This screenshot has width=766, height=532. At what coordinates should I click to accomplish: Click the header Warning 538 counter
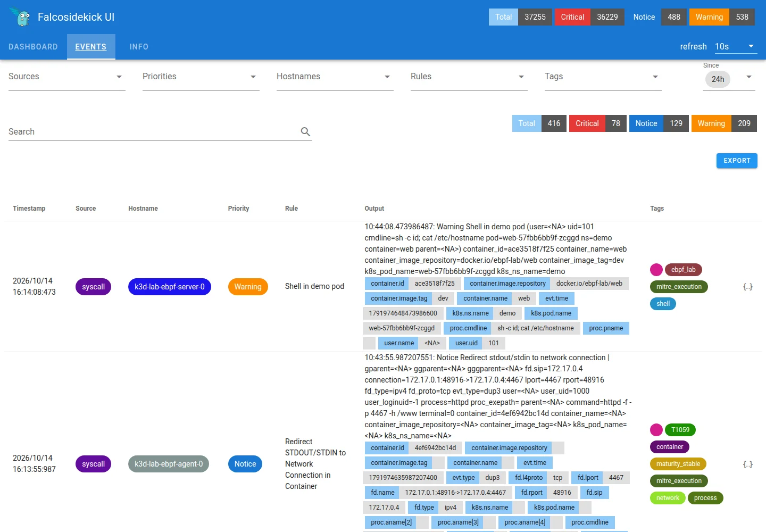[x=722, y=17]
